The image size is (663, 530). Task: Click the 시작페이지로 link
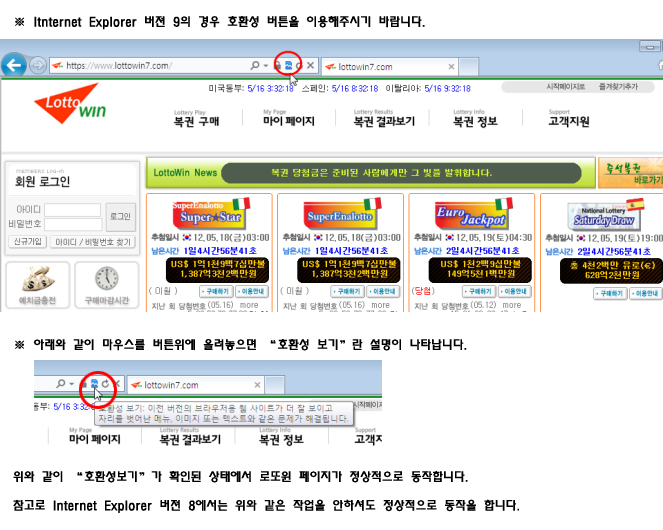click(565, 87)
